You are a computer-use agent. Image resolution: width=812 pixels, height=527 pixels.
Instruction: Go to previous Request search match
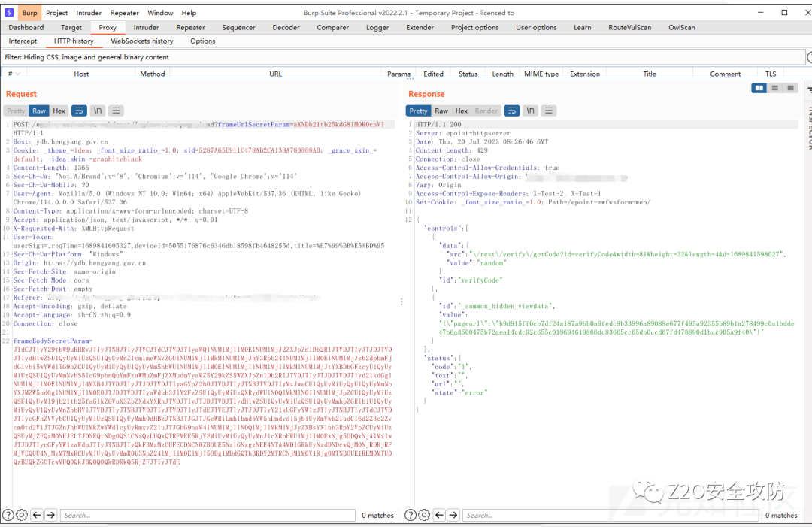[x=37, y=515]
